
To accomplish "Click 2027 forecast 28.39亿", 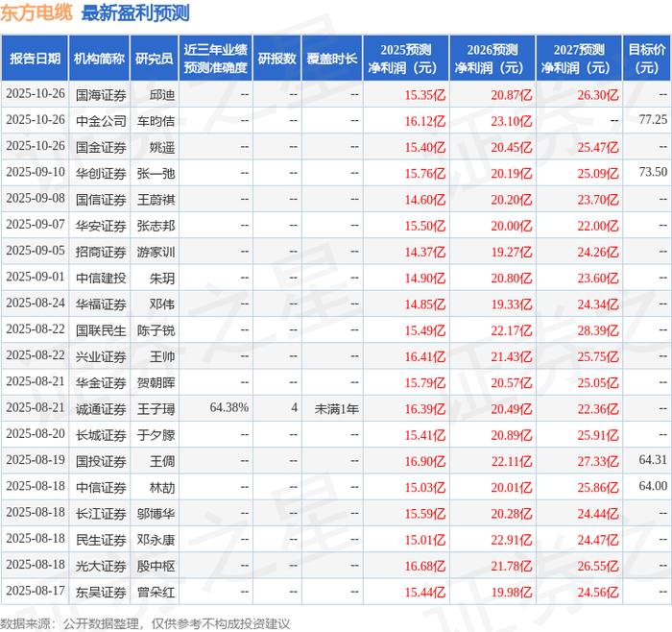I will pos(598,330).
